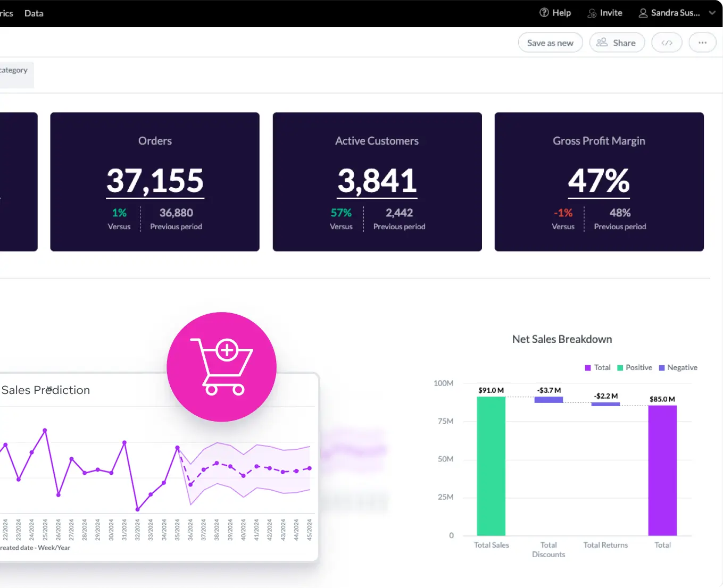
Task: Click the Share button label
Action: tap(624, 43)
